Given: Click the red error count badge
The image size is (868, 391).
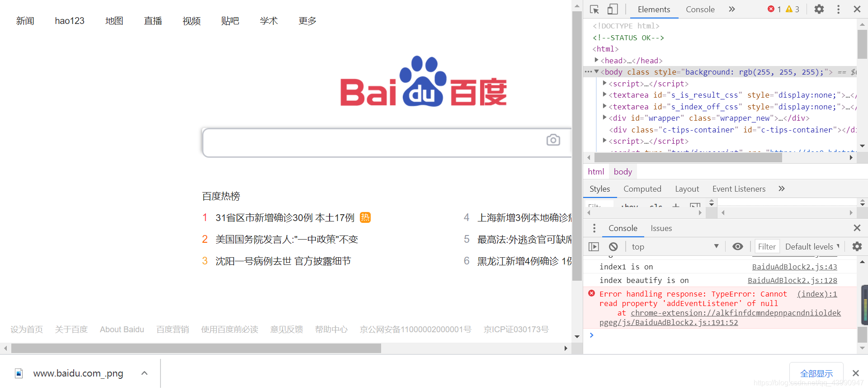Looking at the screenshot, I should pos(774,9).
